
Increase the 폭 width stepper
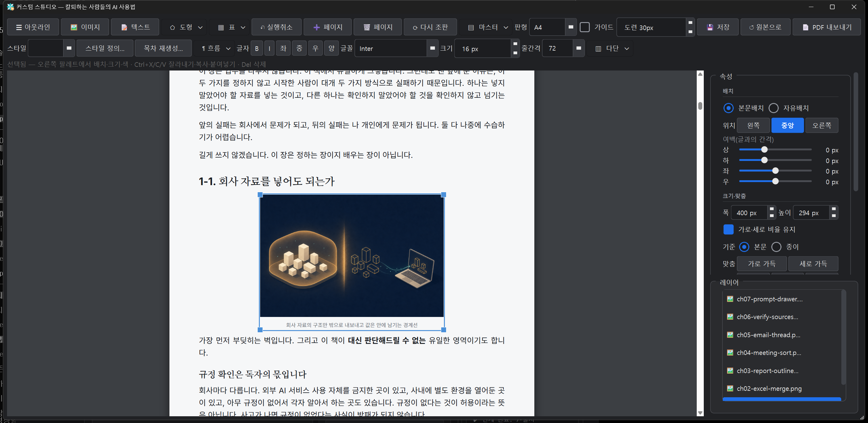(x=771, y=209)
